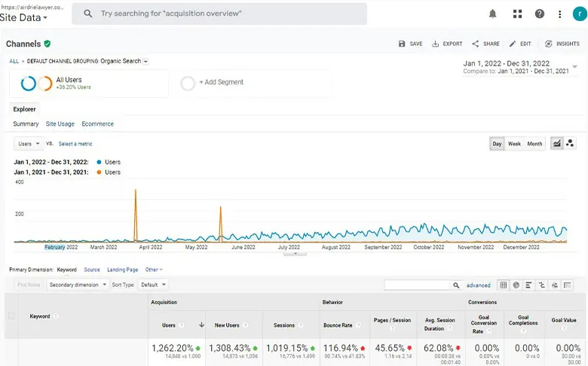The height and width of the screenshot is (366, 588).
Task: Click the advanced filter link
Action: [478, 285]
